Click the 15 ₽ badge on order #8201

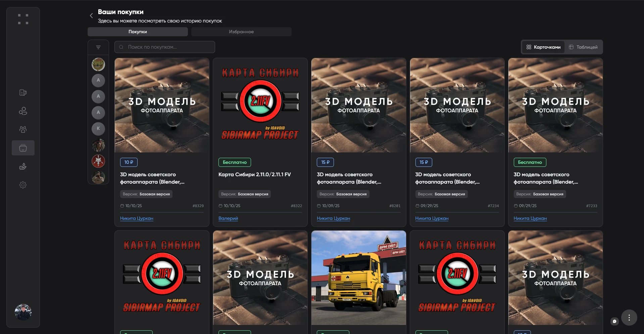[x=325, y=162]
